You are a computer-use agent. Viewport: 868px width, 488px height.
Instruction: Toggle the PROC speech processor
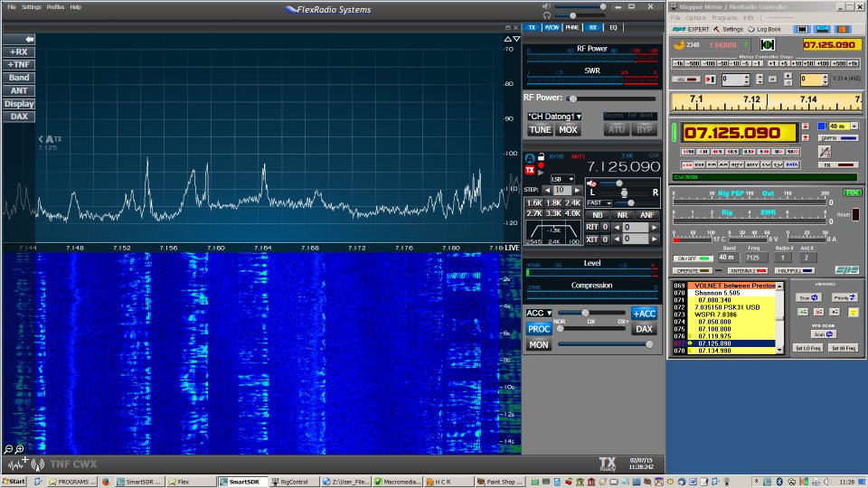coord(539,329)
